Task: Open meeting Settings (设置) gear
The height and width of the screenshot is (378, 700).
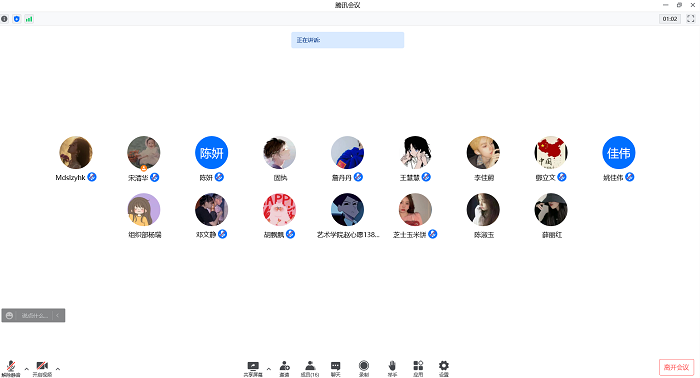Action: (444, 369)
